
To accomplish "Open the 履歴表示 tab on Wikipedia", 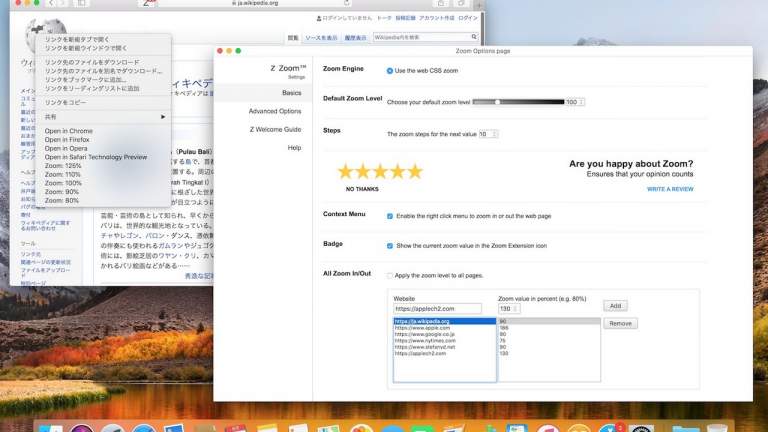I will click(x=355, y=38).
